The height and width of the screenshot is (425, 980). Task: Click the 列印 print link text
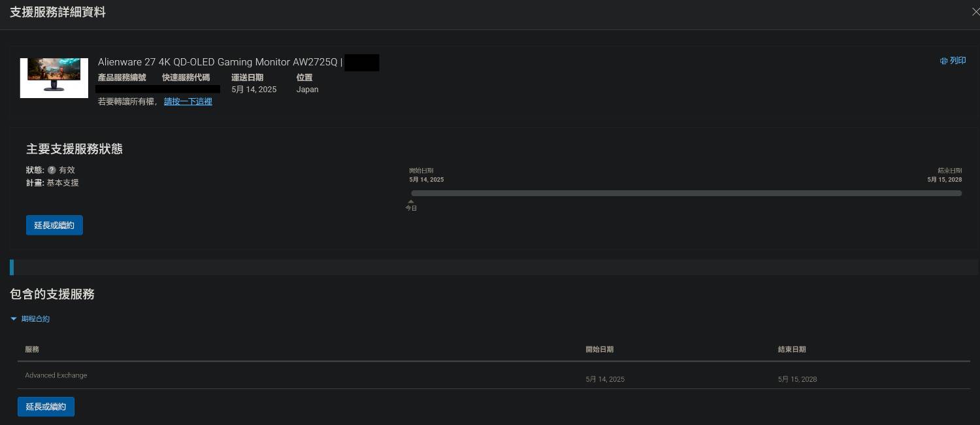pos(958,61)
